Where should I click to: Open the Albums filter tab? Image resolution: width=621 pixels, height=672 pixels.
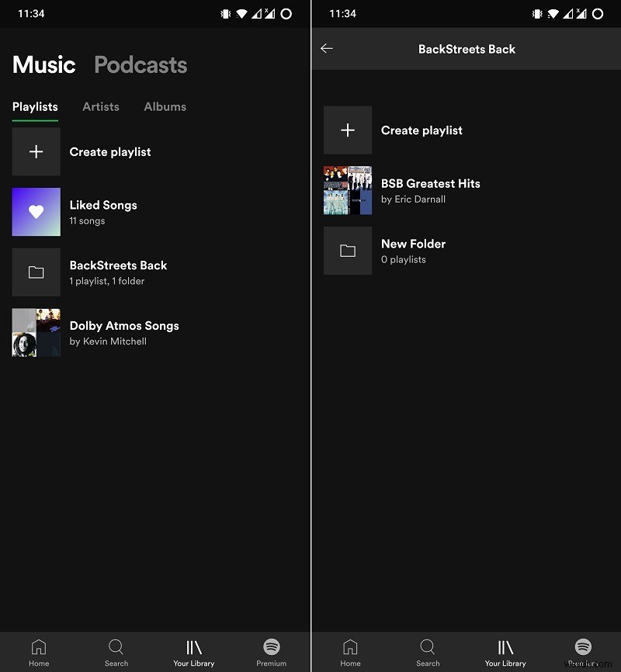point(165,106)
